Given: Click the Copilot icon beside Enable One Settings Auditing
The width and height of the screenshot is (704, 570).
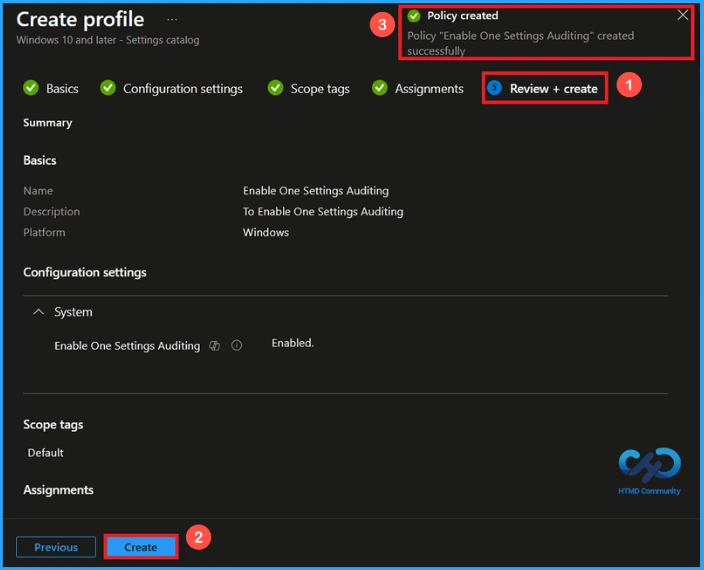Looking at the screenshot, I should coord(215,346).
